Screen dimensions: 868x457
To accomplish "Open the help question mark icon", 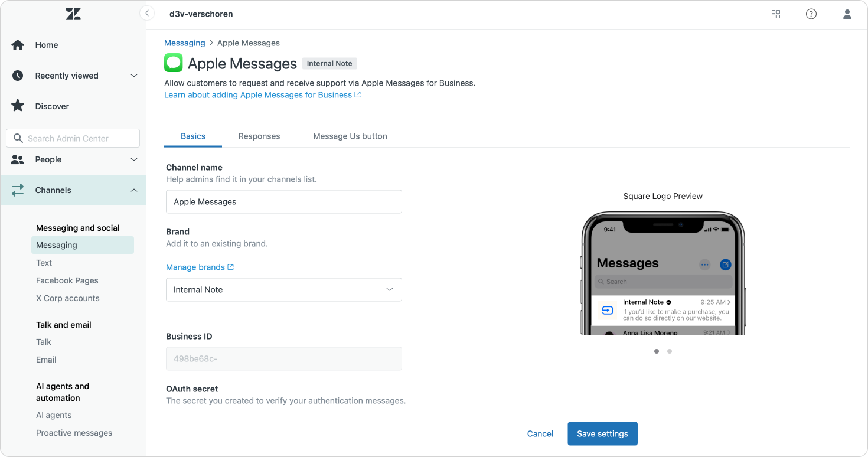I will click(x=811, y=14).
